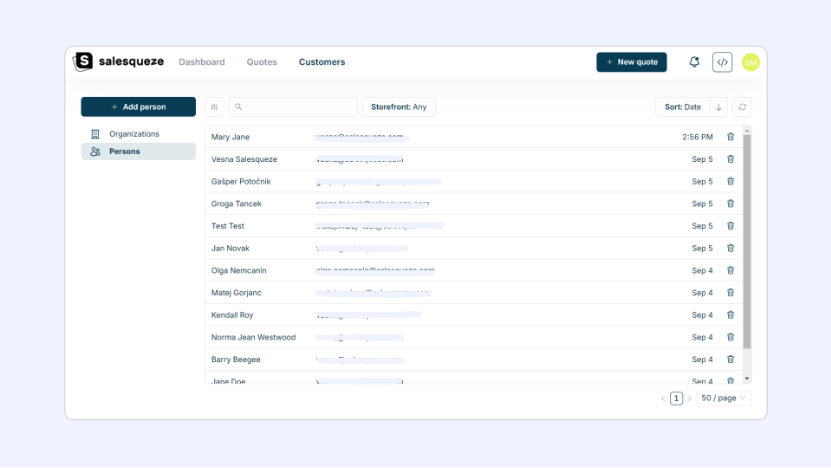
Task: Click the filter settings icon
Action: [214, 107]
